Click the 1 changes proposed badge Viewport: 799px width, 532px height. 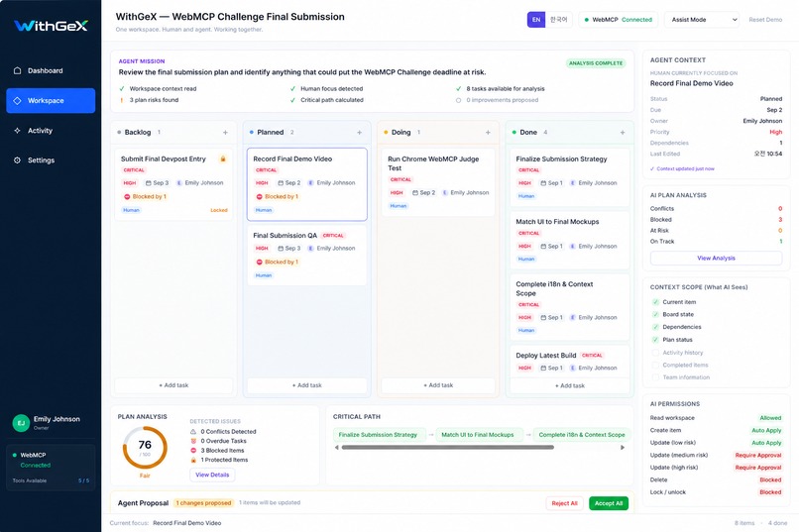[204, 503]
